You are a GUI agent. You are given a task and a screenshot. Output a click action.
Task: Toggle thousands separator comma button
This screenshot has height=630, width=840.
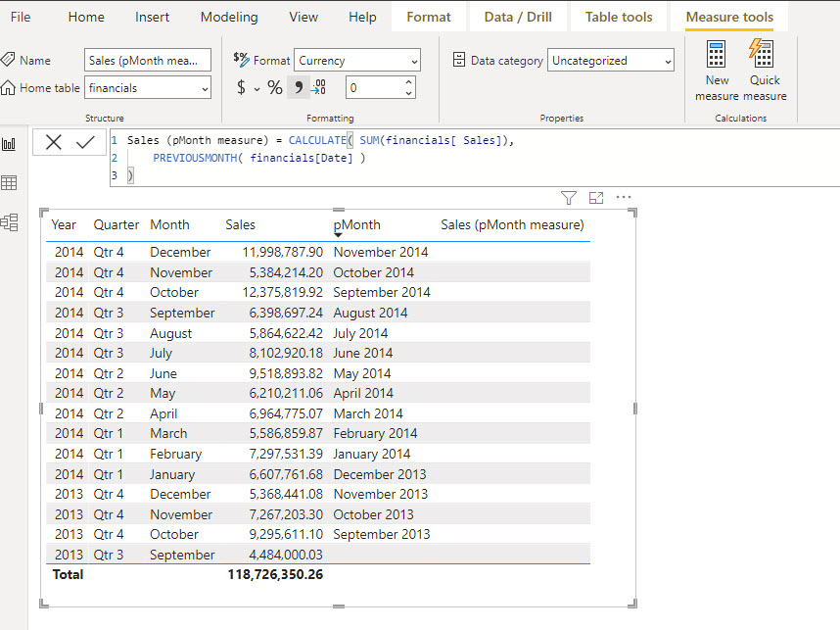(x=299, y=87)
